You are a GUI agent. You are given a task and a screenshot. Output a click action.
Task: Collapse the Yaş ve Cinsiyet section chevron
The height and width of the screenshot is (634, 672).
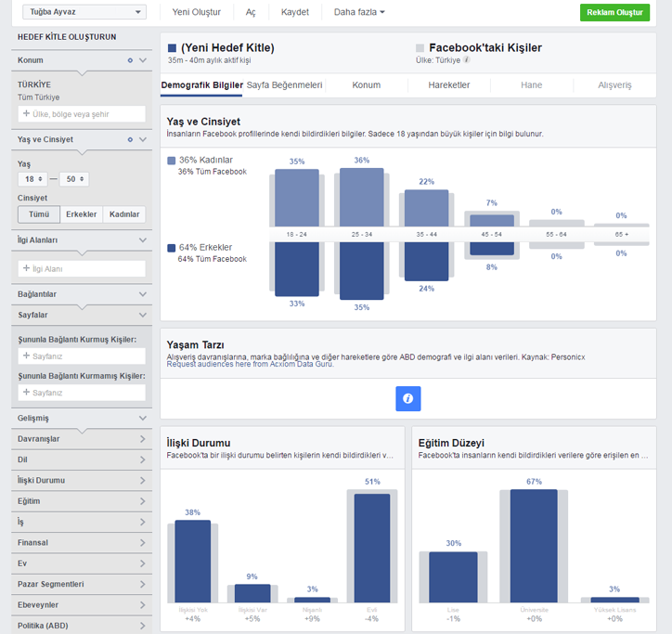(x=143, y=140)
